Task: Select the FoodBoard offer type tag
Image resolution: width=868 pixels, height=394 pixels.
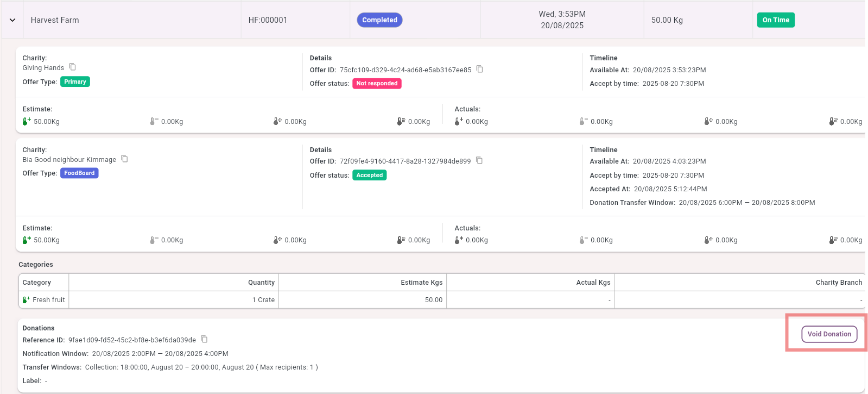Action: (79, 173)
